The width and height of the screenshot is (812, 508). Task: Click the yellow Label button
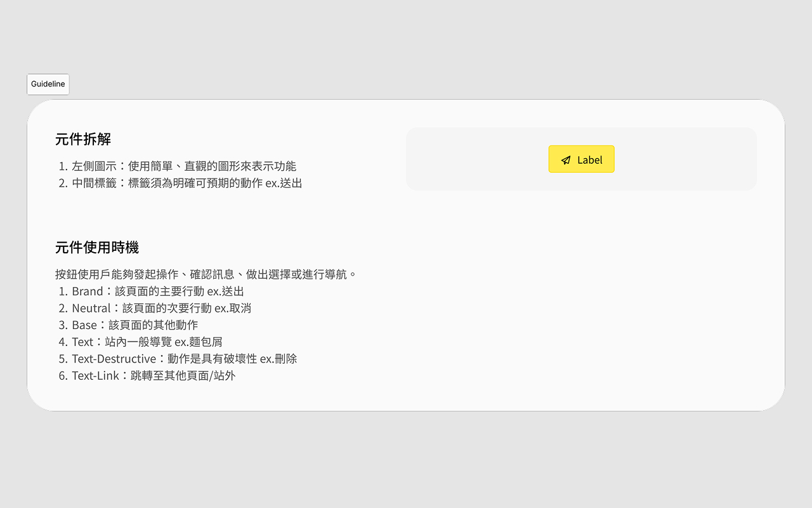click(x=581, y=159)
